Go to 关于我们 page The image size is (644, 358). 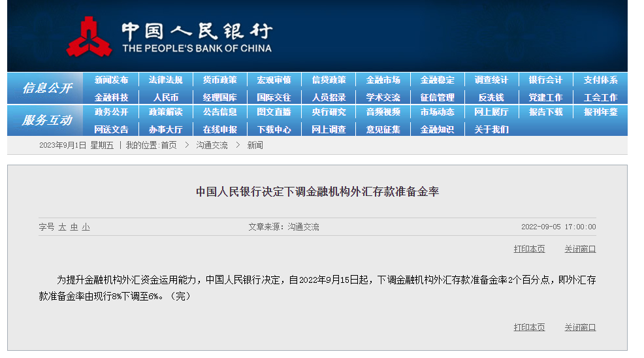click(491, 129)
